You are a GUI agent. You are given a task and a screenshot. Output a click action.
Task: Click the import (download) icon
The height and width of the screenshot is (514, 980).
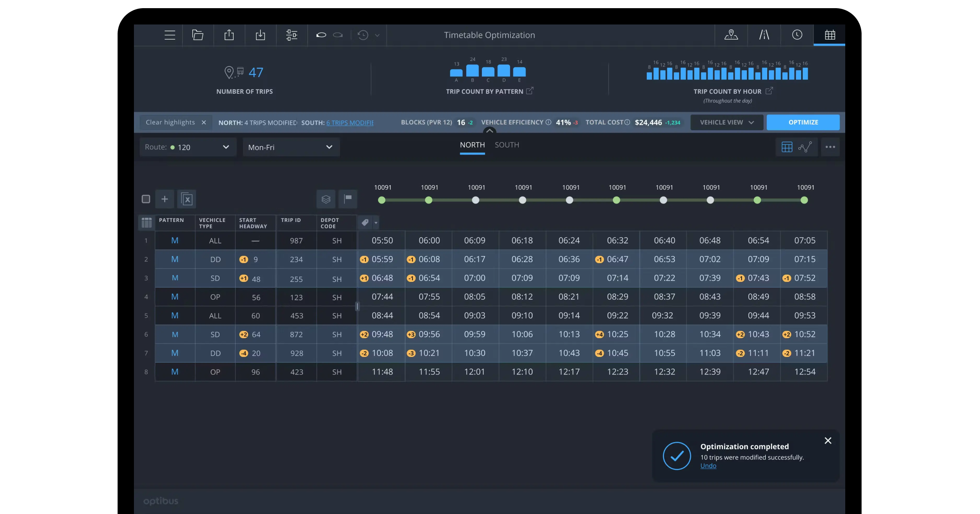tap(261, 35)
